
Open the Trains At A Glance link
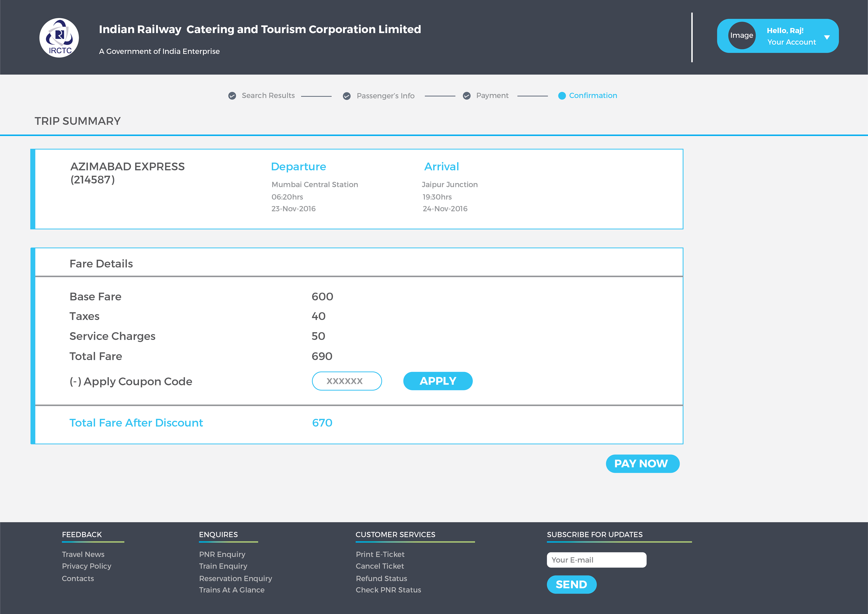[232, 590]
